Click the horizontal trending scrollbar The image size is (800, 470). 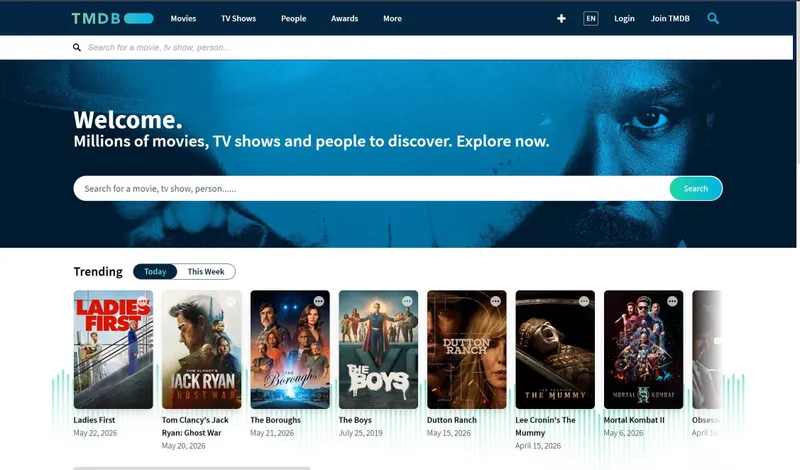point(192,468)
